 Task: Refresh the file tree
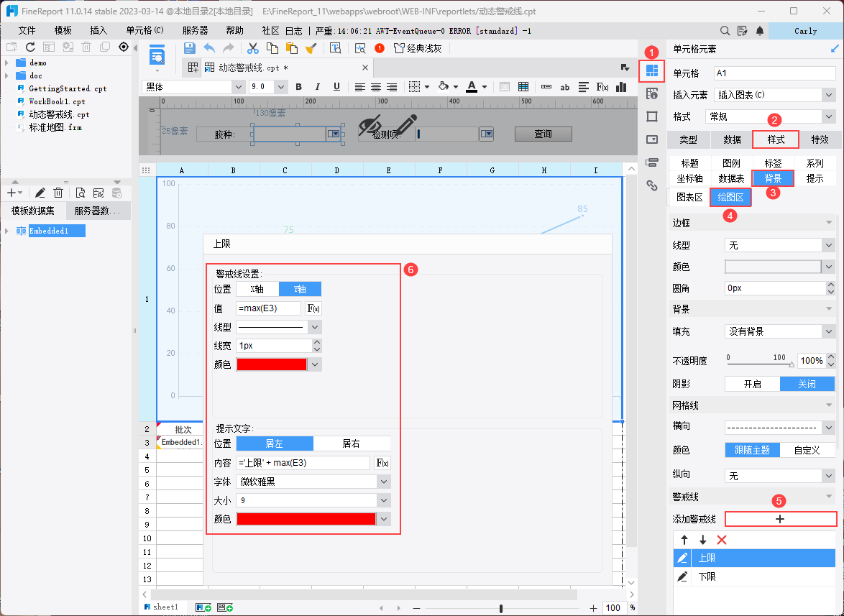click(x=30, y=47)
